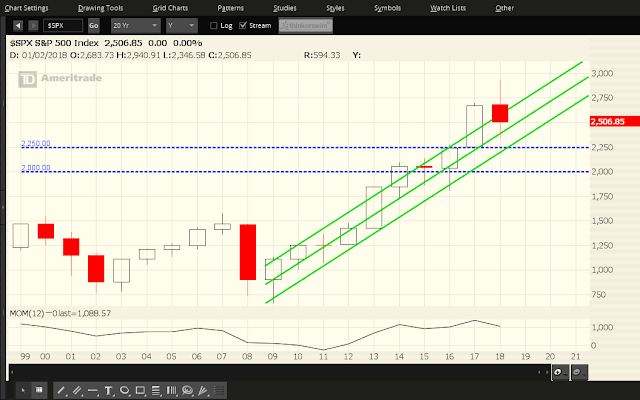Image resolution: width=640 pixels, height=400 pixels.
Task: Select the parallel channel lines tool
Action: tap(77, 391)
